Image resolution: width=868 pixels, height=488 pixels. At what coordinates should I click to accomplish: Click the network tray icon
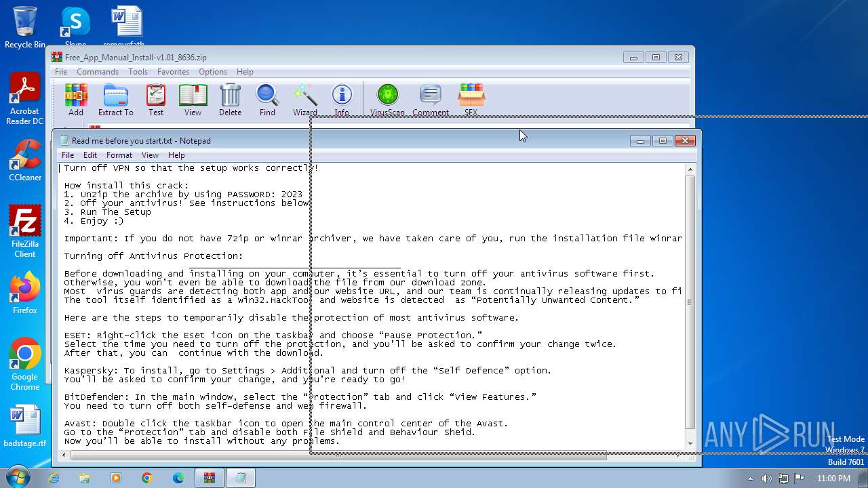(783, 479)
